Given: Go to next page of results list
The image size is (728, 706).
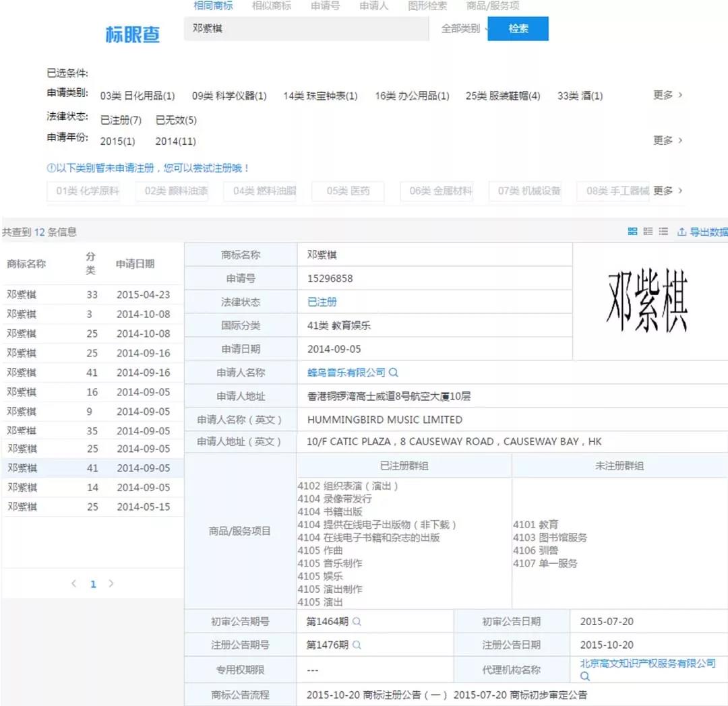Looking at the screenshot, I should (x=111, y=584).
